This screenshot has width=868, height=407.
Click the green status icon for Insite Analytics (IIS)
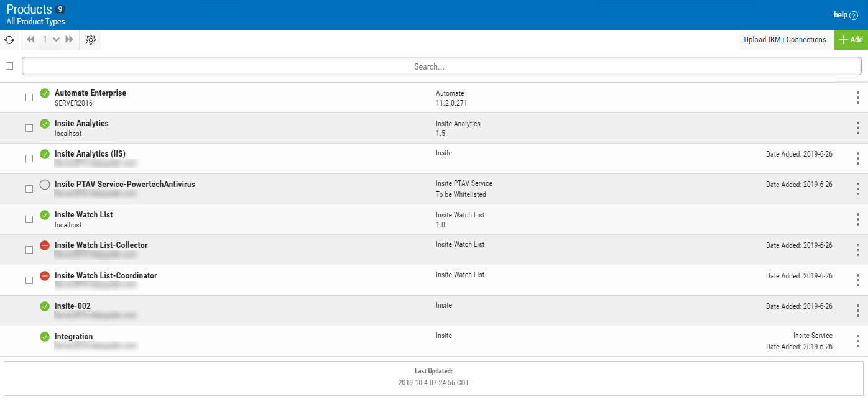click(45, 154)
